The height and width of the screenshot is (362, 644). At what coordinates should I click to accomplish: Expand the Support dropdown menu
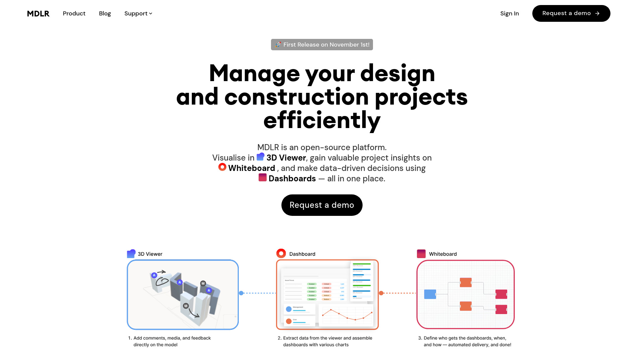click(x=138, y=13)
